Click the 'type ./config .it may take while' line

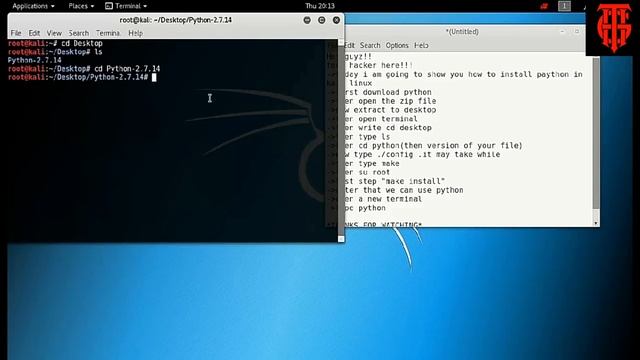tap(422, 155)
